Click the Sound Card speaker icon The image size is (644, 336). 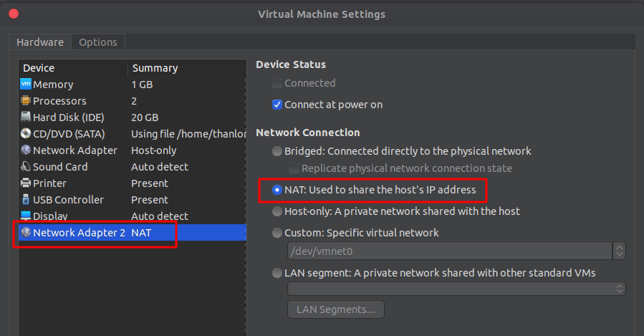pos(26,166)
